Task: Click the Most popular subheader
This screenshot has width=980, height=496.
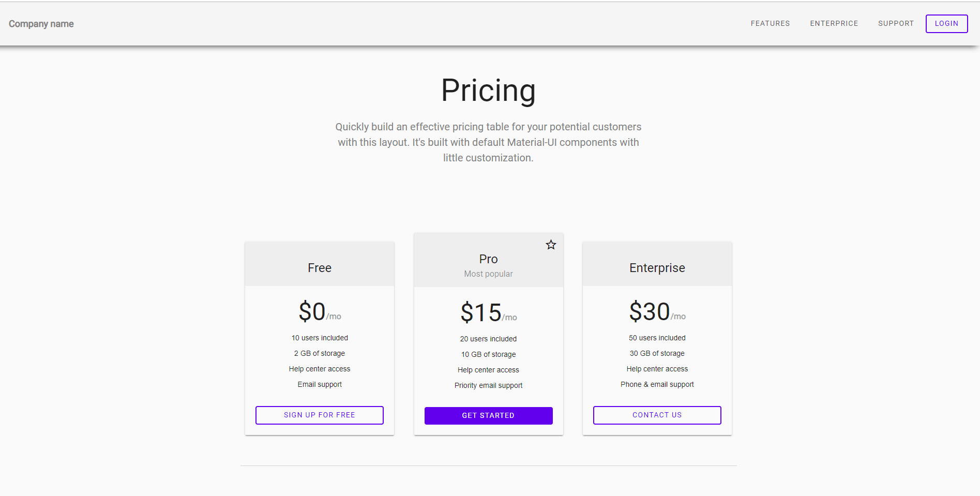Action: pos(488,274)
